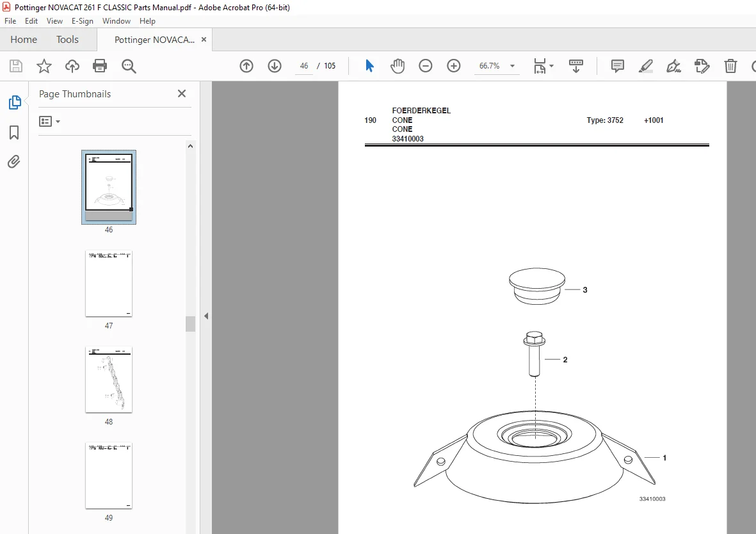
Task: Open the Help menu
Action: [x=147, y=20]
